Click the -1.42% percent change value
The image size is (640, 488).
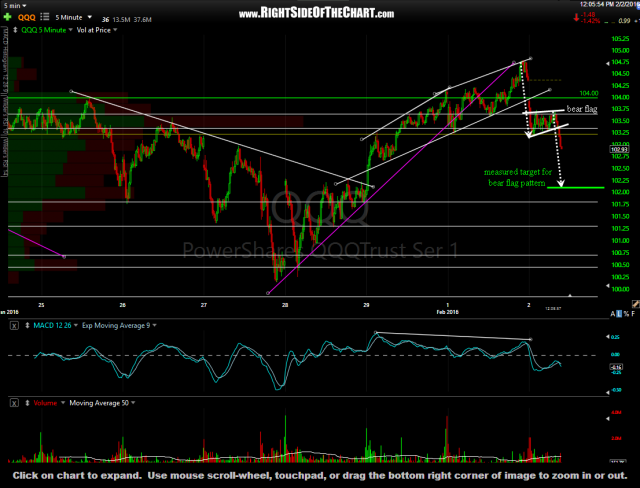pyautogui.click(x=590, y=21)
